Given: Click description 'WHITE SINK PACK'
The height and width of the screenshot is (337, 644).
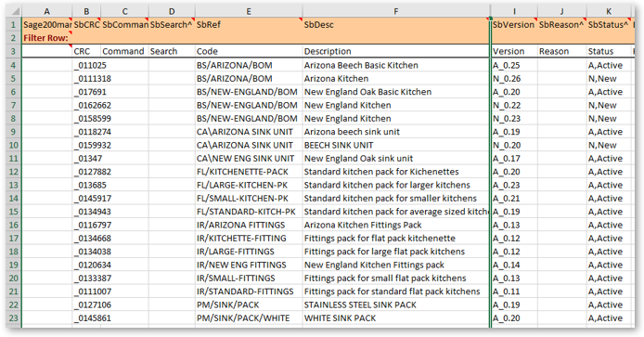Looking at the screenshot, I should tap(396, 318).
